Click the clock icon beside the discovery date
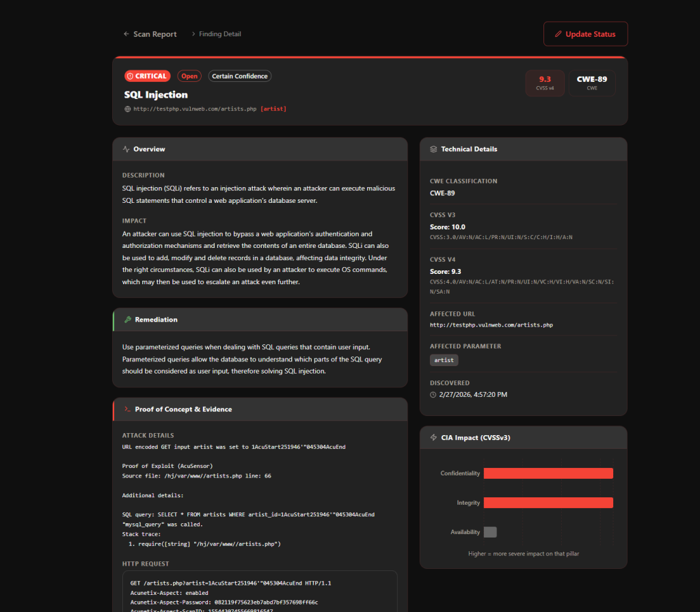700x612 pixels. tap(432, 394)
